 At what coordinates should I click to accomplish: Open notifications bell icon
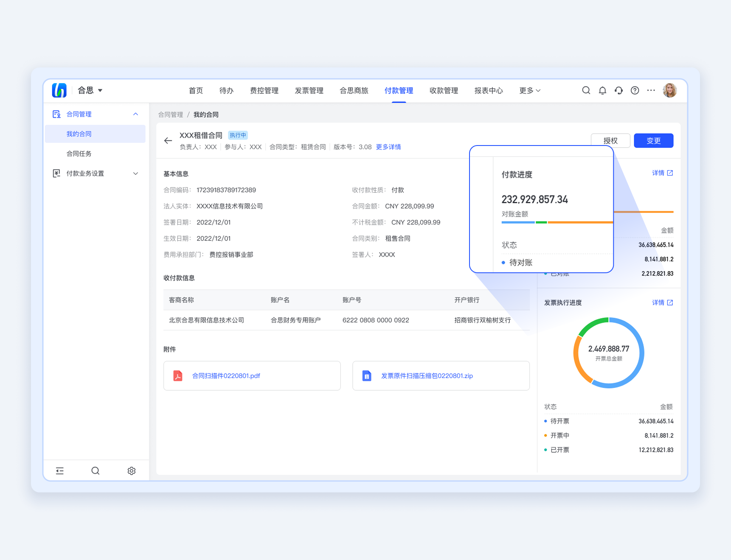[x=602, y=90]
